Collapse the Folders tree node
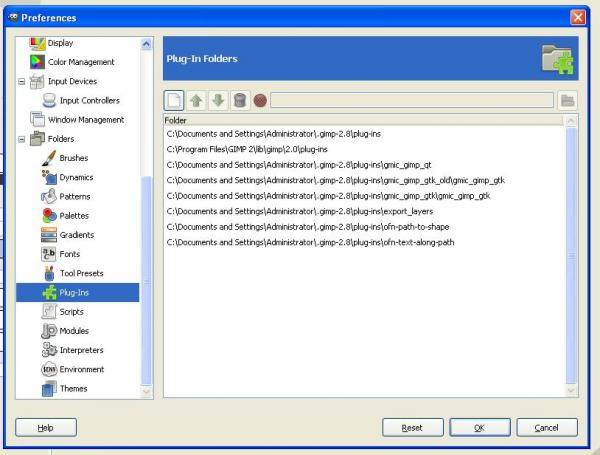Image resolution: width=600 pixels, height=455 pixels. point(22,139)
